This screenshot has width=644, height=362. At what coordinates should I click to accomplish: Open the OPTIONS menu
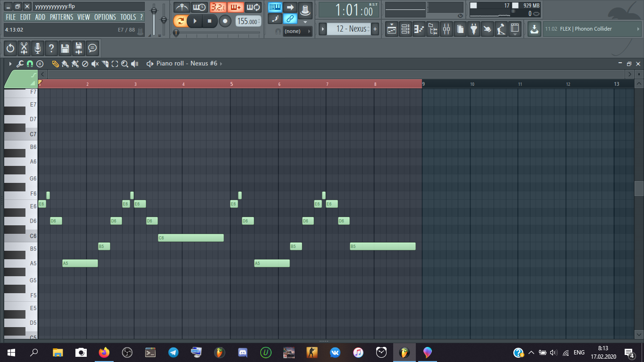(x=105, y=17)
